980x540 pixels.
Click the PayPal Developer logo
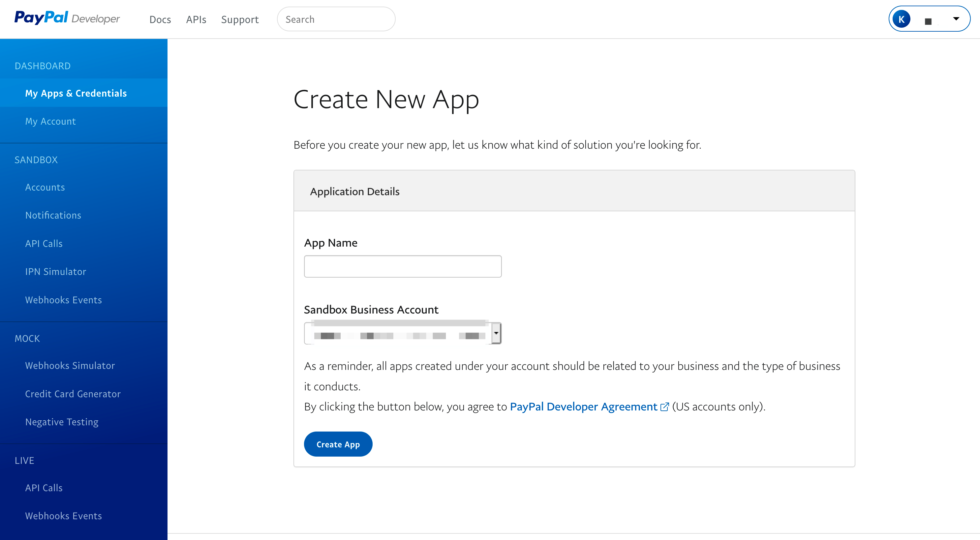pos(67,18)
